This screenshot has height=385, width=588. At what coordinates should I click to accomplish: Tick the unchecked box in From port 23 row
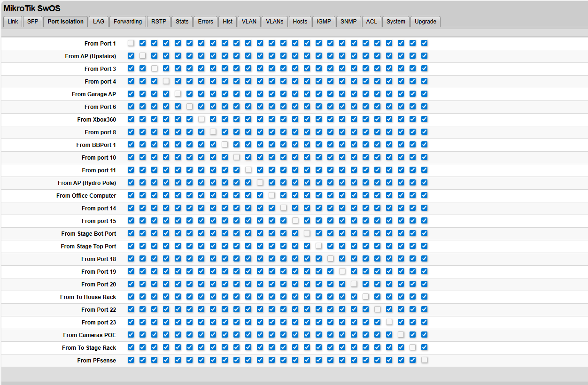pyautogui.click(x=389, y=322)
